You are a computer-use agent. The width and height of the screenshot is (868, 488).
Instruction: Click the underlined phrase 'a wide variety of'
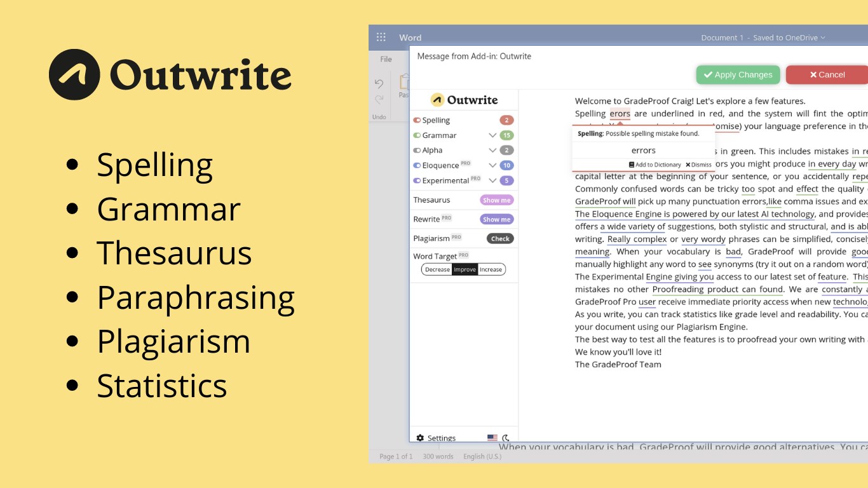[x=633, y=226]
